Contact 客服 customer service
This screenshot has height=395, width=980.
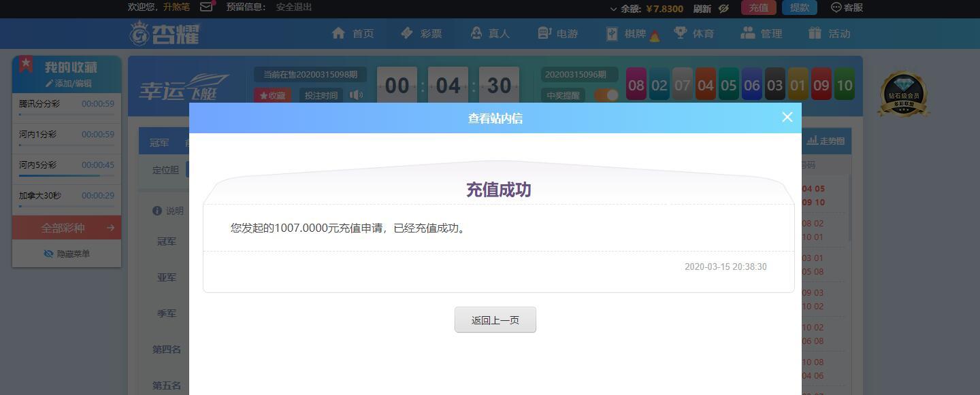pyautogui.click(x=847, y=7)
